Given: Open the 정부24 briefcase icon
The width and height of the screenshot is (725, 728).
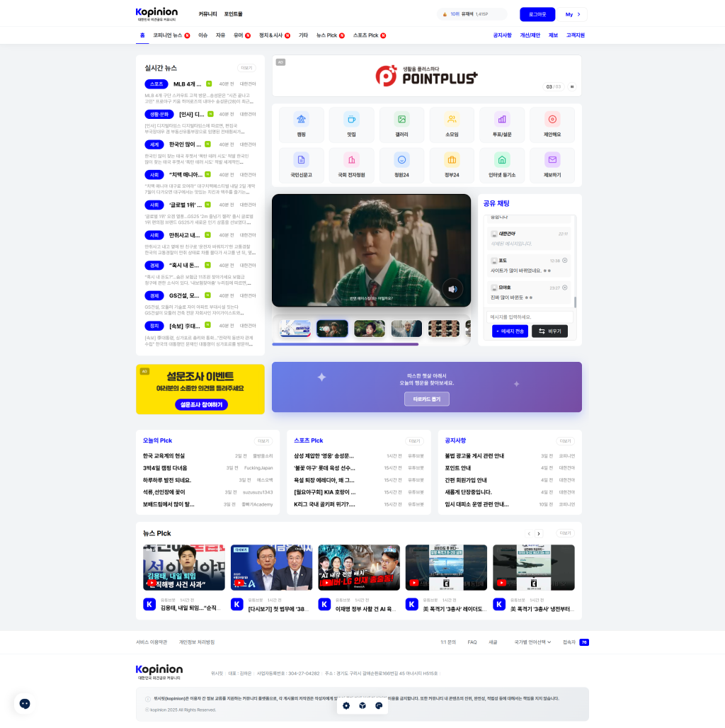Looking at the screenshot, I should pos(452,160).
